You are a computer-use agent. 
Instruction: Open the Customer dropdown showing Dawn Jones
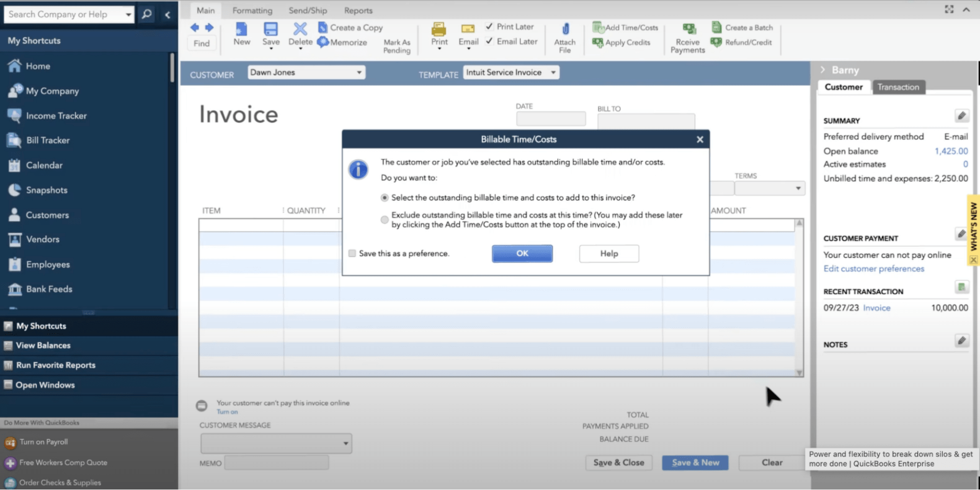pyautogui.click(x=359, y=72)
